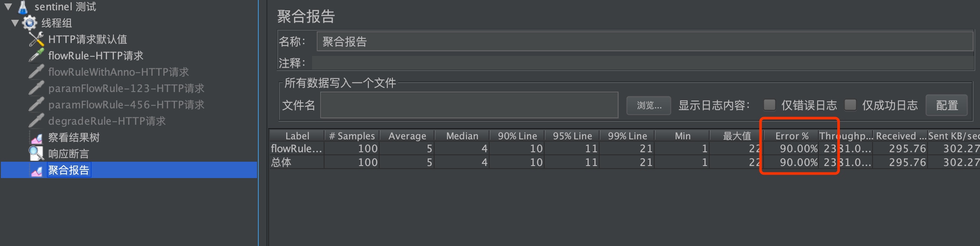980x246 pixels.
Task: Click the 响应断言 magnifier icon
Action: click(x=37, y=153)
